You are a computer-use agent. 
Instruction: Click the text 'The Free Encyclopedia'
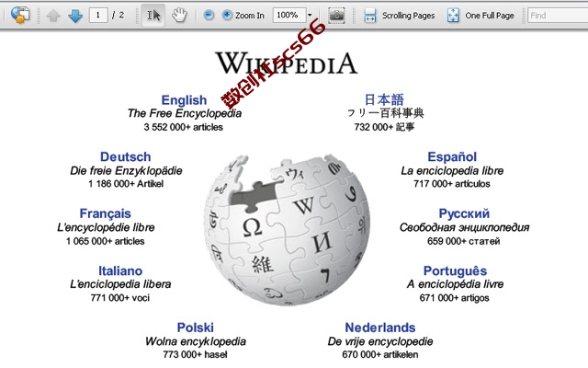point(184,113)
